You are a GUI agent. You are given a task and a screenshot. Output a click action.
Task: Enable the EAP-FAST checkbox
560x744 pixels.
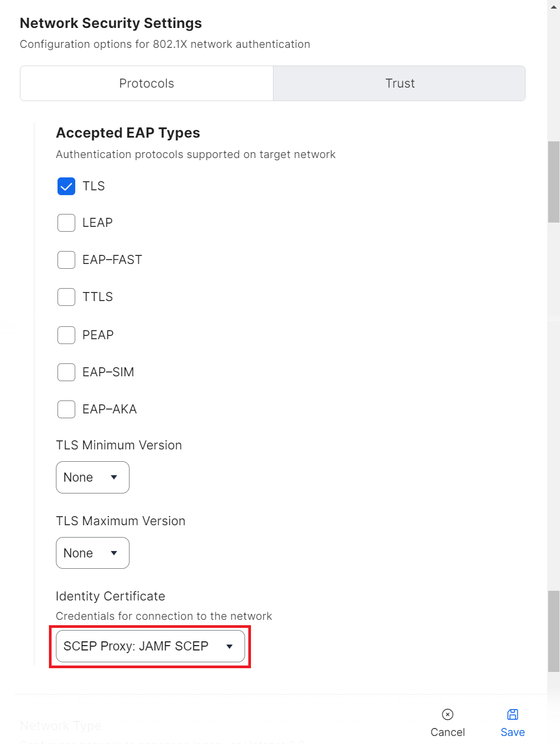coord(66,260)
